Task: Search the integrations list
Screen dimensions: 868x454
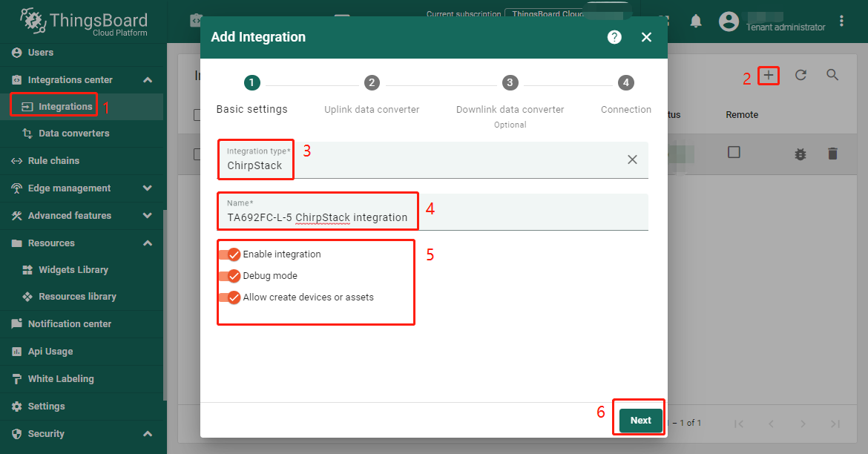Action: click(x=832, y=75)
